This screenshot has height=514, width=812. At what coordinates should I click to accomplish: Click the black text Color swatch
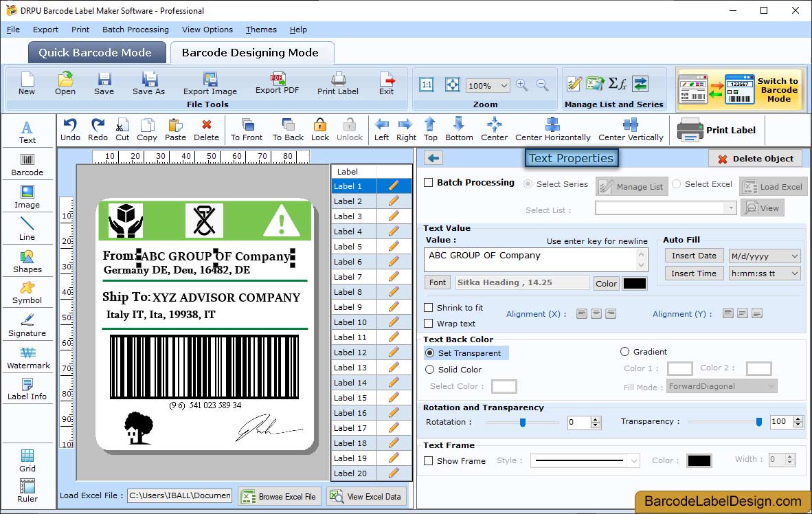coord(634,283)
